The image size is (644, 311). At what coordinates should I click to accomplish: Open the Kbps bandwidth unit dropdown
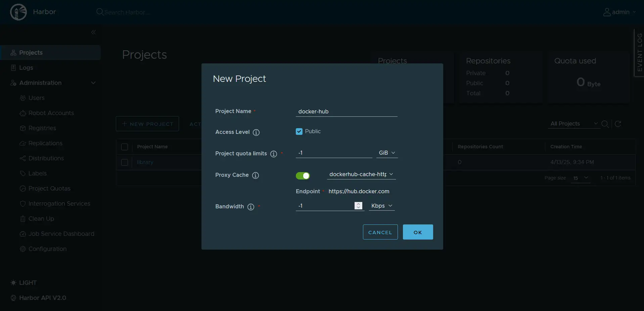pyautogui.click(x=381, y=206)
